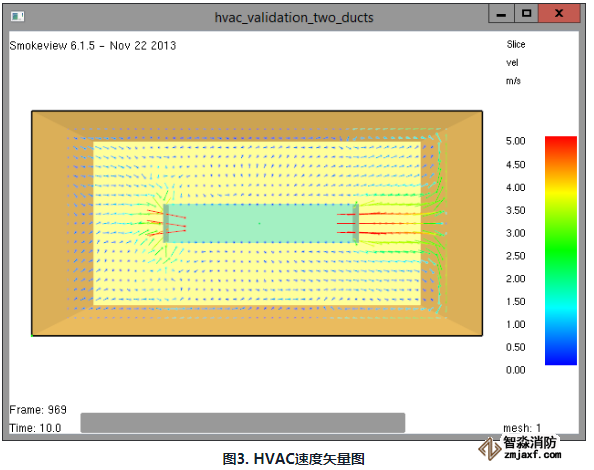
Task: Click the gray time progress bar
Action: [x=242, y=423]
